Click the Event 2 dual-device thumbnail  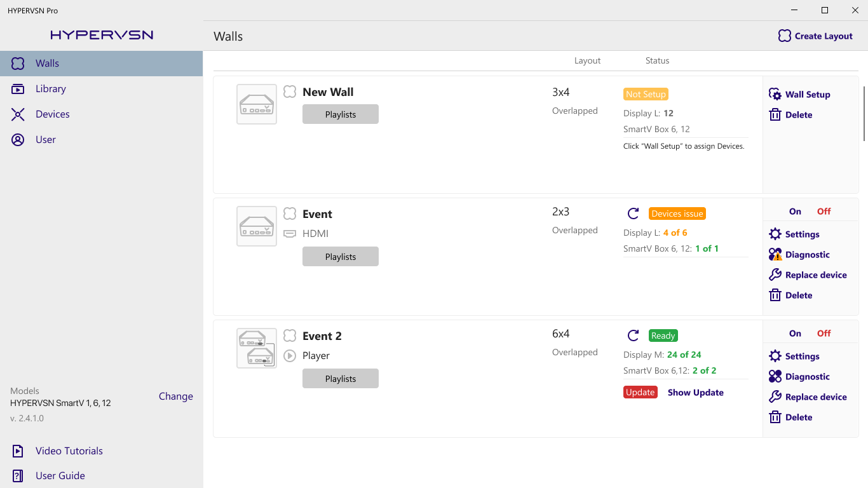[257, 348]
